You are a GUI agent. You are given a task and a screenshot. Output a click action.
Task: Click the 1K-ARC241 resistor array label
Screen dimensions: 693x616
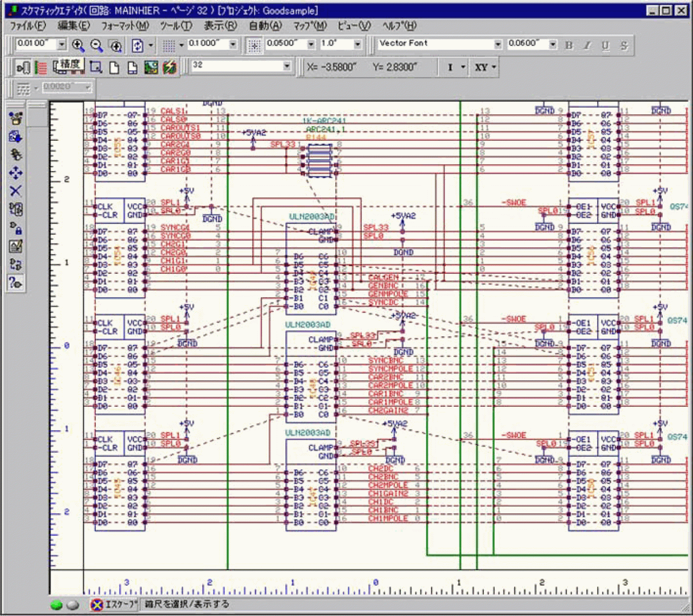324,121
